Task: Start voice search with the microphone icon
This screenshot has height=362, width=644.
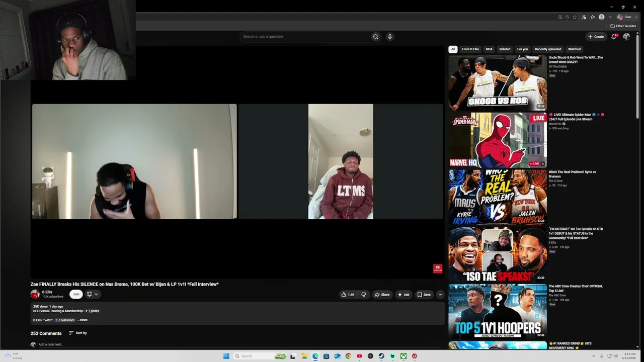Action: (x=389, y=37)
